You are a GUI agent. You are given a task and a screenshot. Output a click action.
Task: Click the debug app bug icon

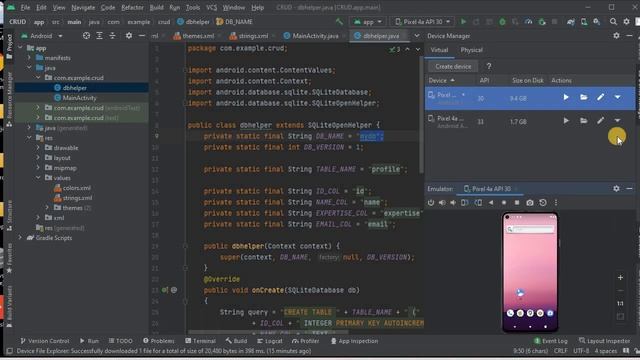[502, 22]
